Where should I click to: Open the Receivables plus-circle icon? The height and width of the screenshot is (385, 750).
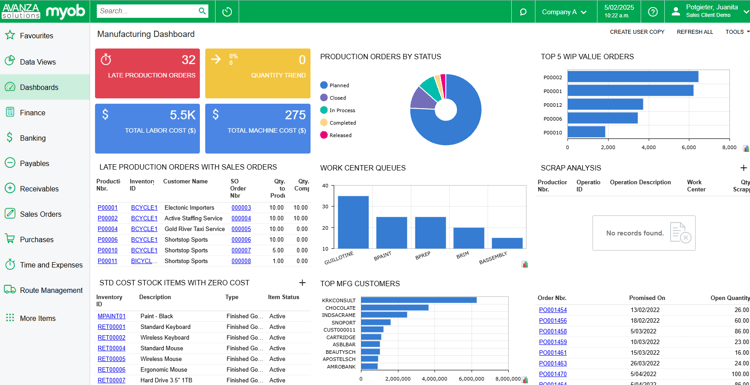pos(9,188)
